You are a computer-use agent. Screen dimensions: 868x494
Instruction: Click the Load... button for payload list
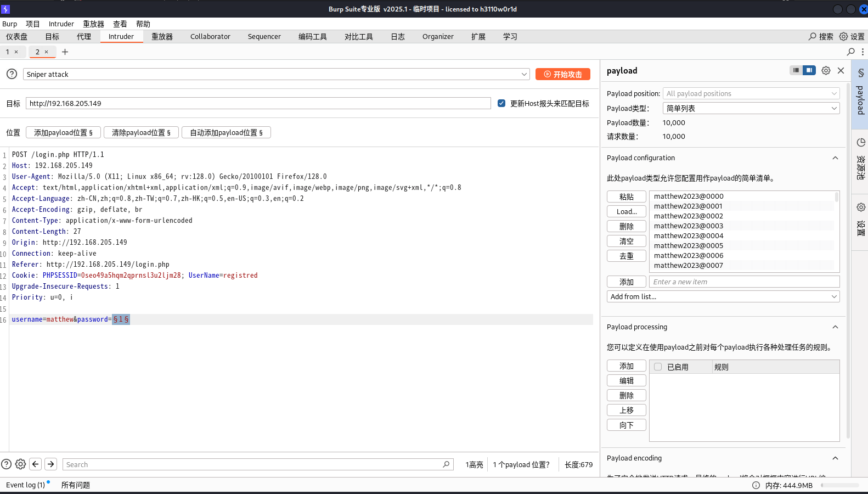click(626, 211)
